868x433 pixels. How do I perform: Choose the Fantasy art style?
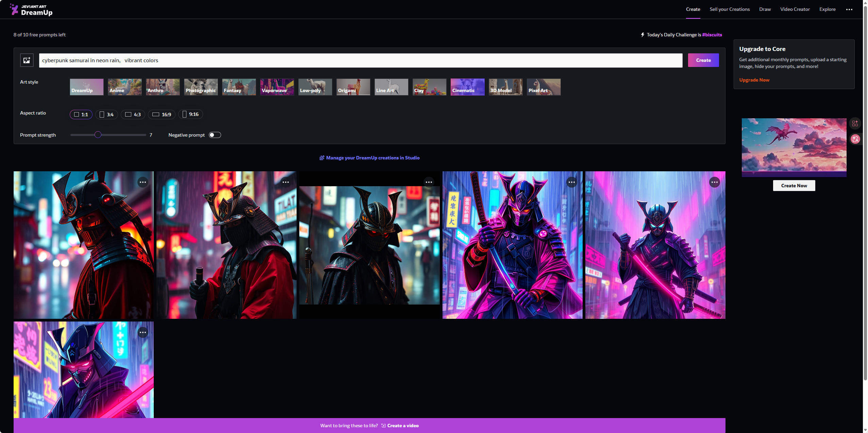pos(239,87)
